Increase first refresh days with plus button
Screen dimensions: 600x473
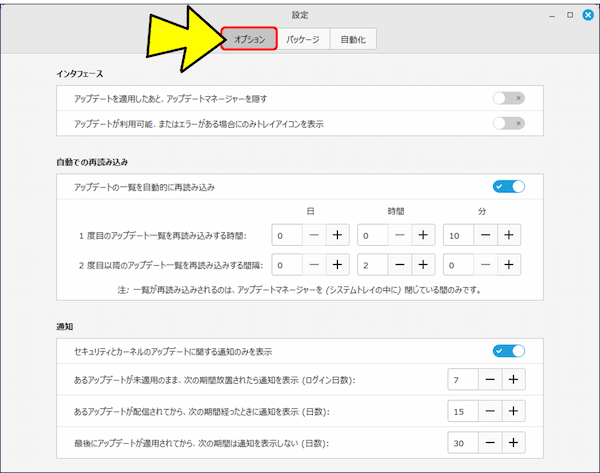click(337, 235)
